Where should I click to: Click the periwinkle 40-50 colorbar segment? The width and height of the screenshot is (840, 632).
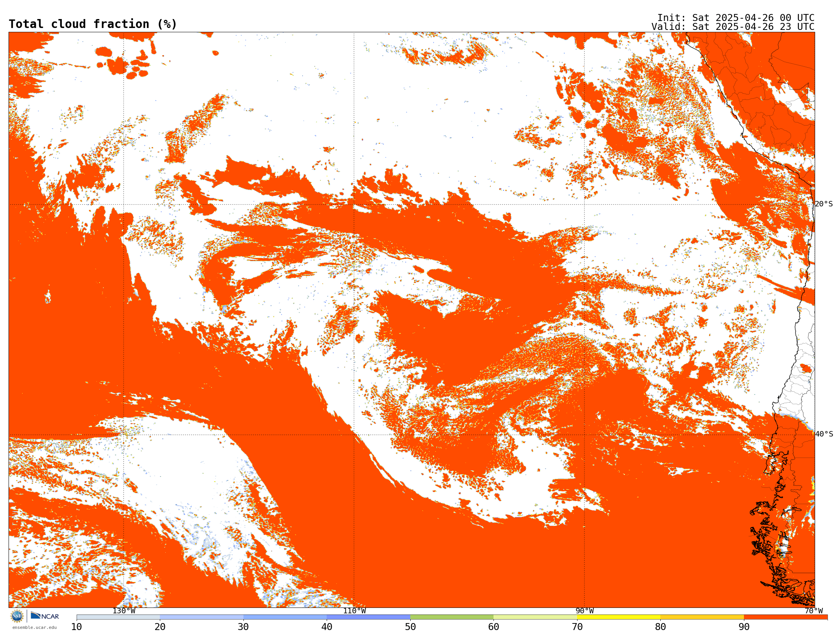[x=368, y=617]
